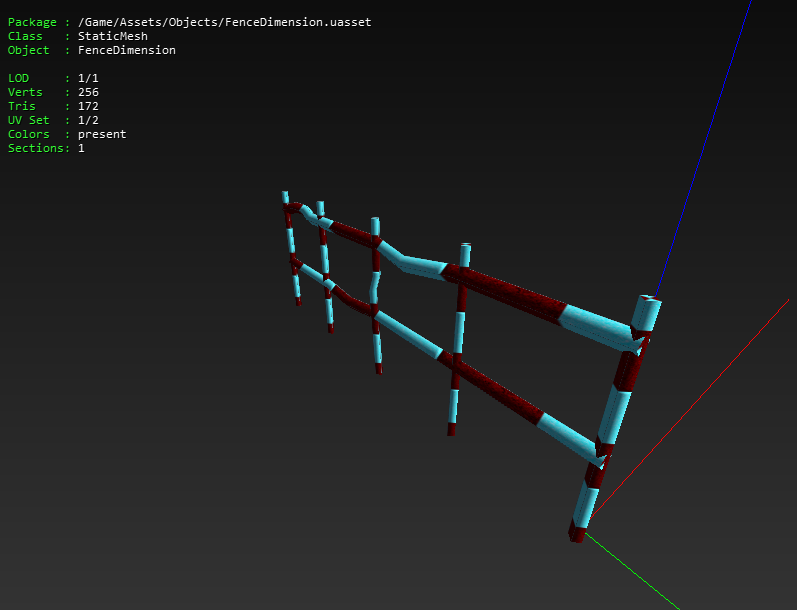Click the Tris count 172
Image resolution: width=797 pixels, height=610 pixels.
[x=88, y=106]
